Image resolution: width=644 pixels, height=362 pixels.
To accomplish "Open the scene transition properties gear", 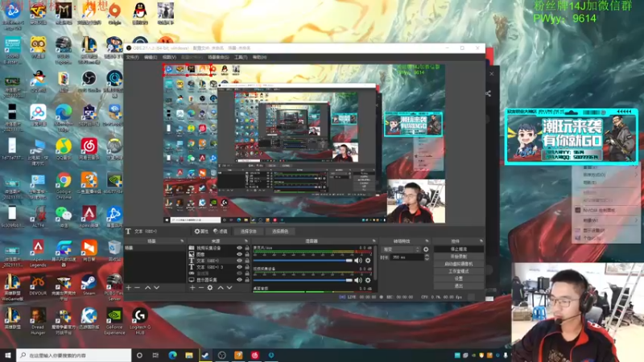I will point(426,249).
